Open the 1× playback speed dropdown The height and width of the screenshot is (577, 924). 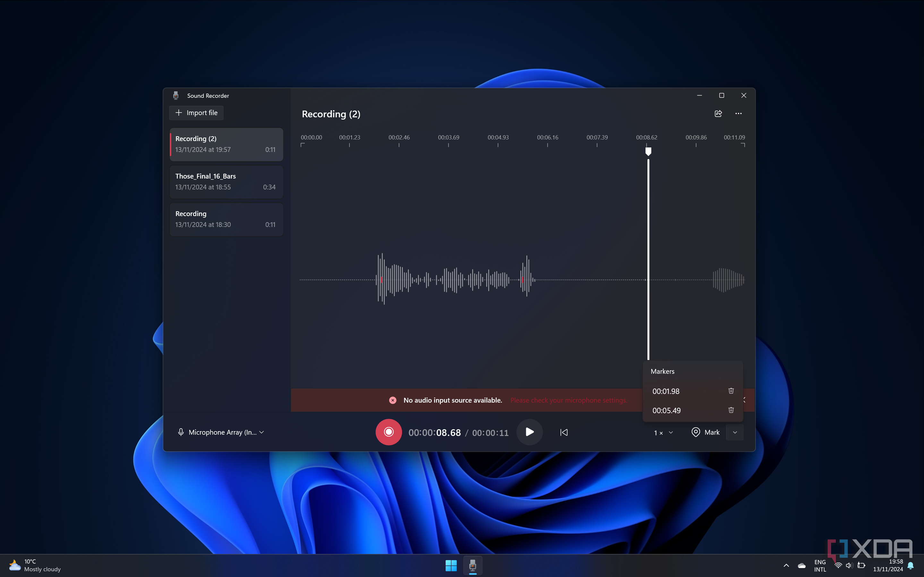(663, 433)
